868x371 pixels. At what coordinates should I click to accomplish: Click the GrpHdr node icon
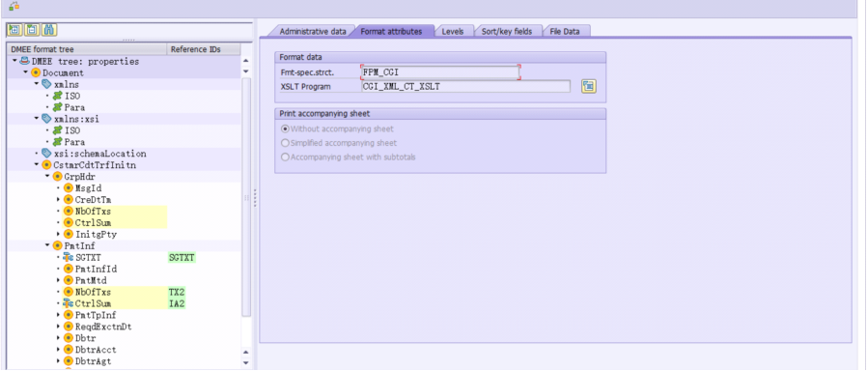tap(57, 176)
